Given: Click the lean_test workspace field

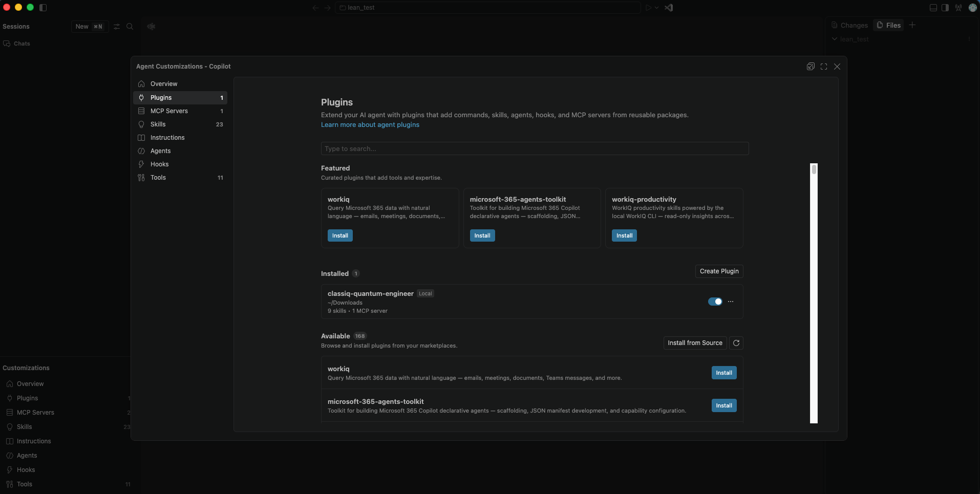Looking at the screenshot, I should (488, 8).
